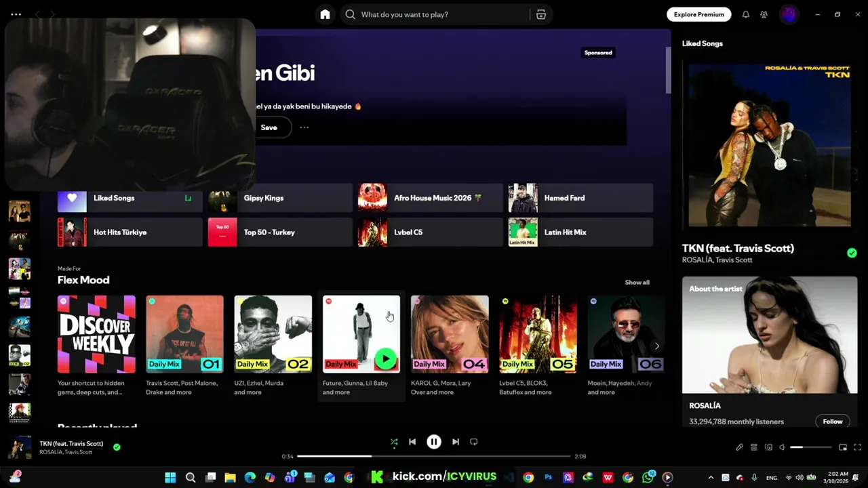Open the About the artist image
The height and width of the screenshot is (488, 868).
(x=770, y=335)
